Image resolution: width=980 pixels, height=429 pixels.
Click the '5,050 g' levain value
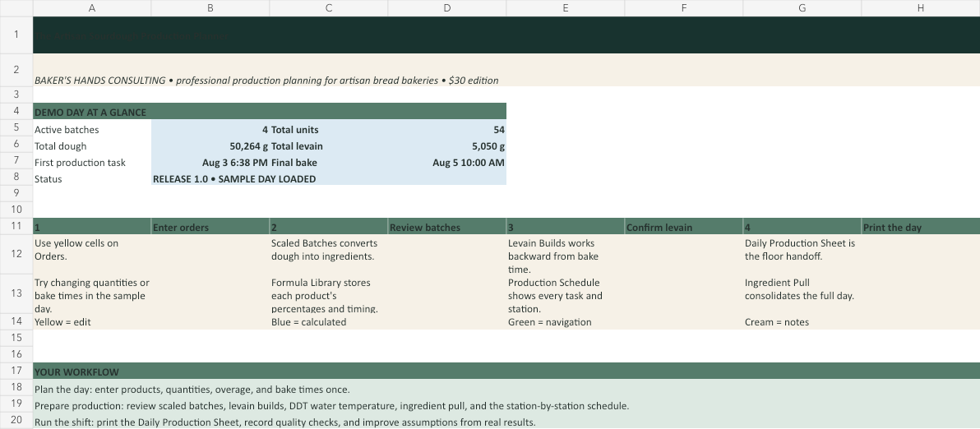[x=447, y=145]
